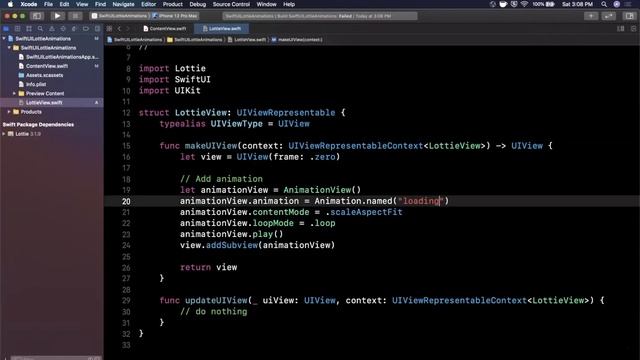640x360 pixels.
Task: Open the iPhone 12 Pro Max device selector
Action: pyautogui.click(x=175, y=16)
